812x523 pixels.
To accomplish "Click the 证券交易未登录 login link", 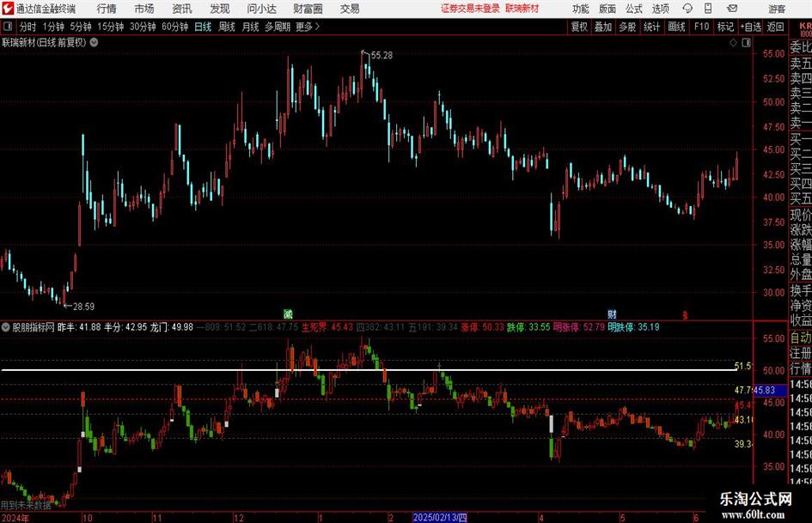I will pyautogui.click(x=470, y=9).
